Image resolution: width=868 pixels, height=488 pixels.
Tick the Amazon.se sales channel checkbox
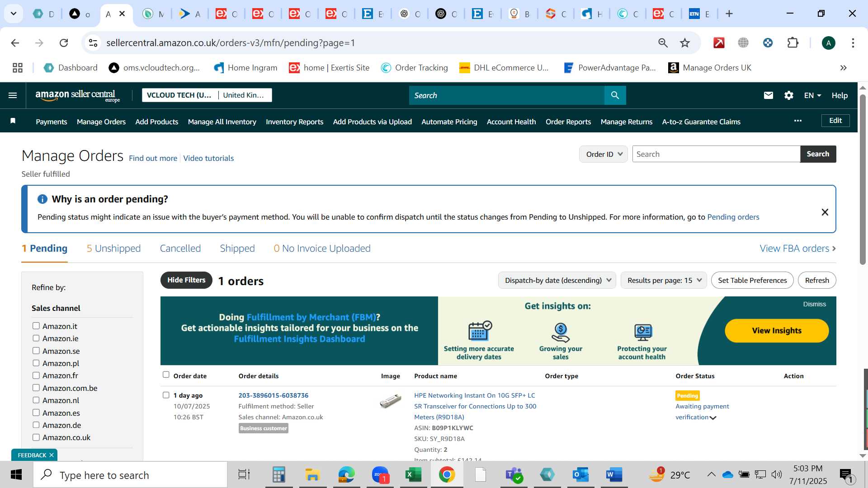point(36,351)
